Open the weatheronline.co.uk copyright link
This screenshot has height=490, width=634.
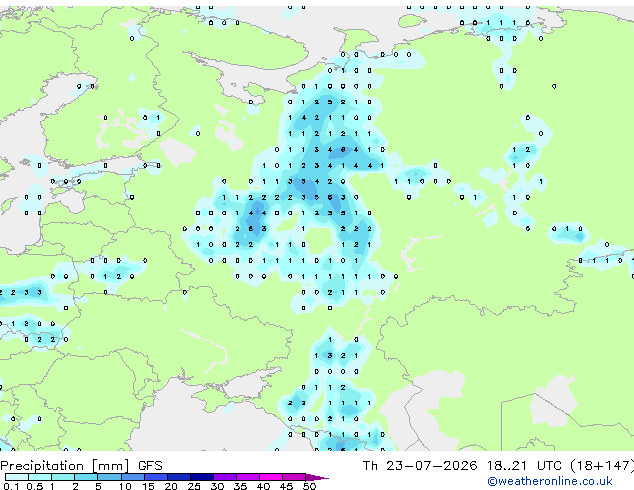point(549,481)
